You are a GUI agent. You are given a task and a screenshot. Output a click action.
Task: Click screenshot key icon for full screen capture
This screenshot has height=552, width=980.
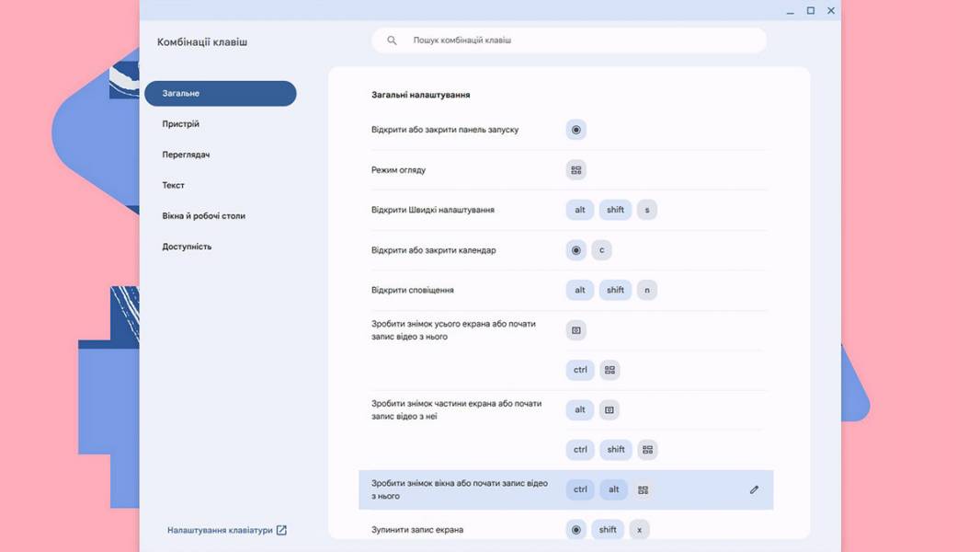576,330
